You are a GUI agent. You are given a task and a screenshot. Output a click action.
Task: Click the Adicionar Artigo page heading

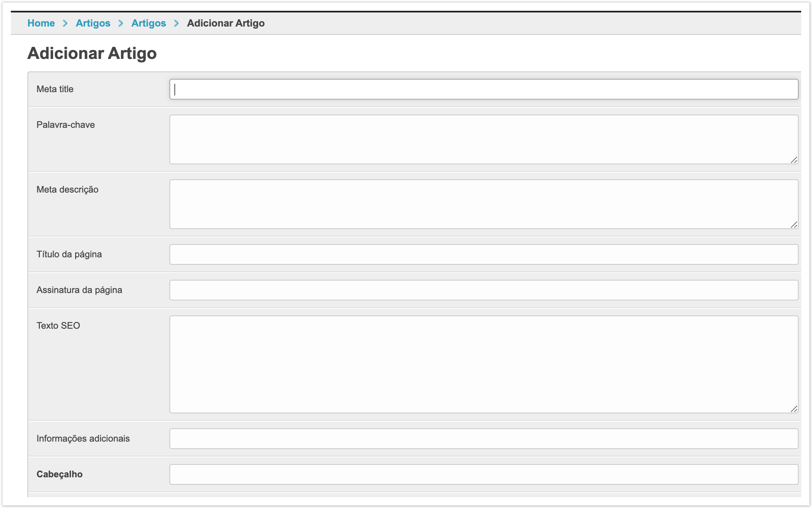coord(92,54)
